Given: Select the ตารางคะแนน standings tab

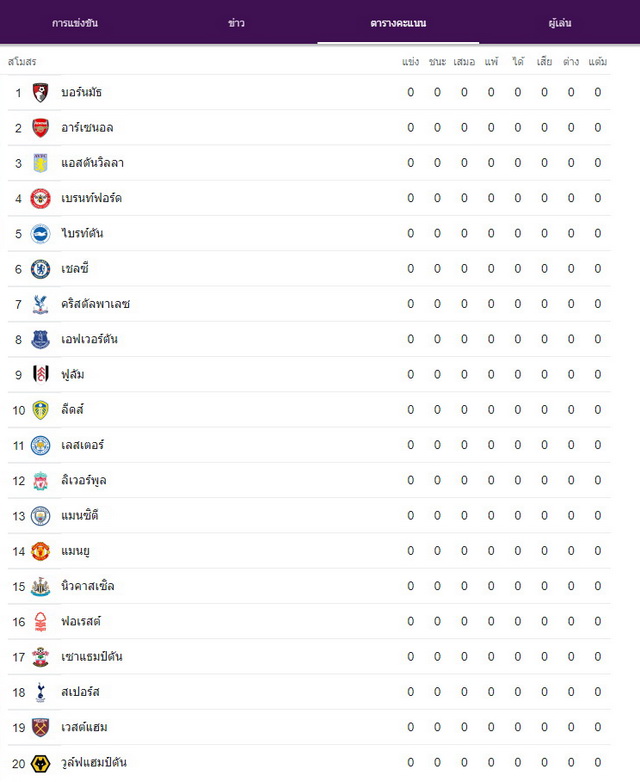Looking at the screenshot, I should pos(398,23).
